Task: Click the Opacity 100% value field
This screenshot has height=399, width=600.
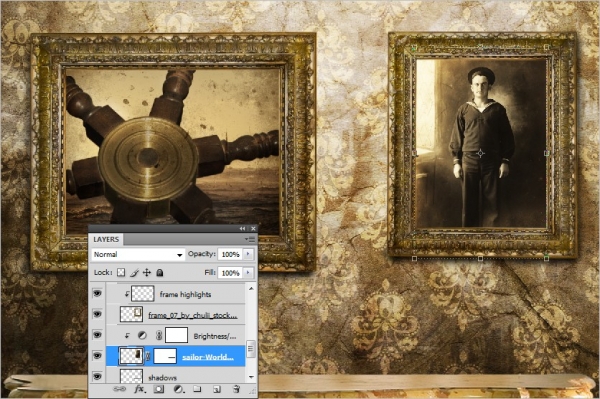Action: pyautogui.click(x=230, y=254)
